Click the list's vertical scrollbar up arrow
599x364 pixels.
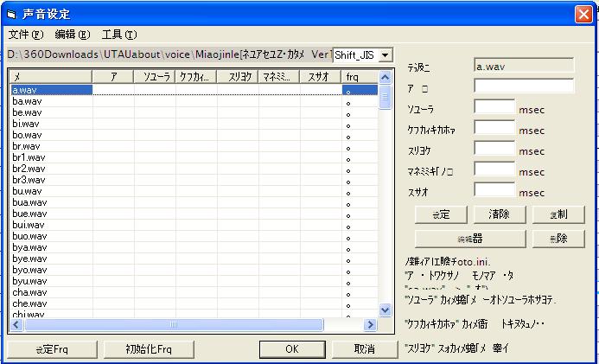pos(386,78)
